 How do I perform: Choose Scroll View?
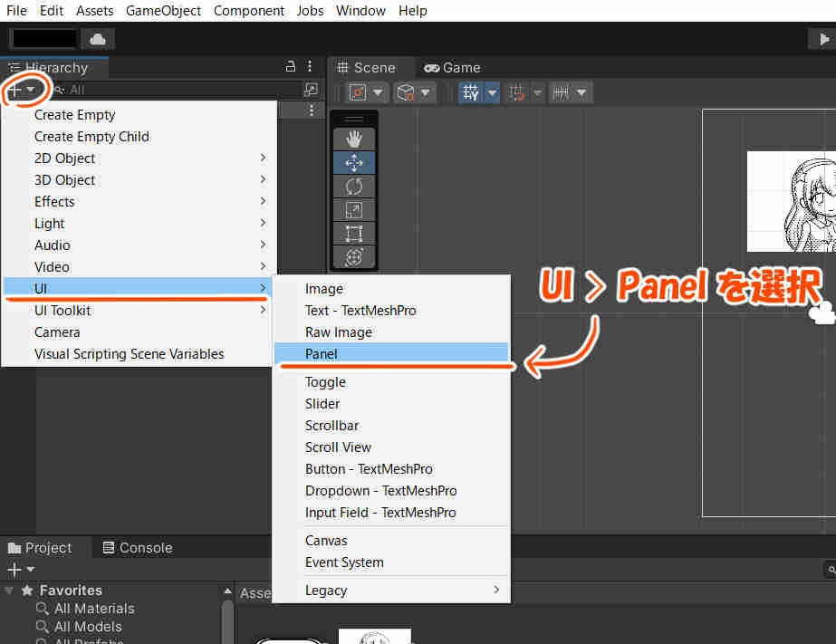click(392, 447)
